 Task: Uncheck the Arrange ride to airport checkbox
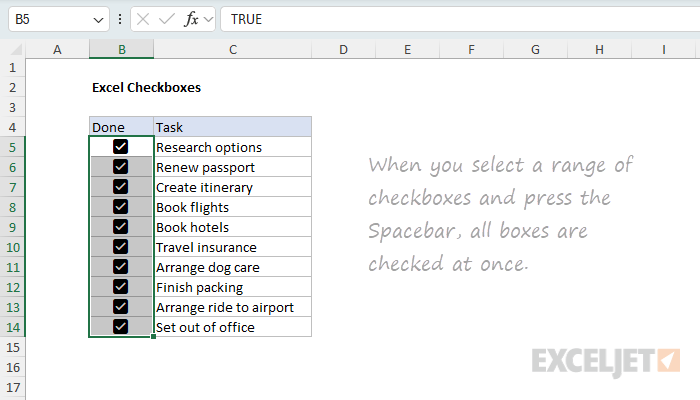121,307
